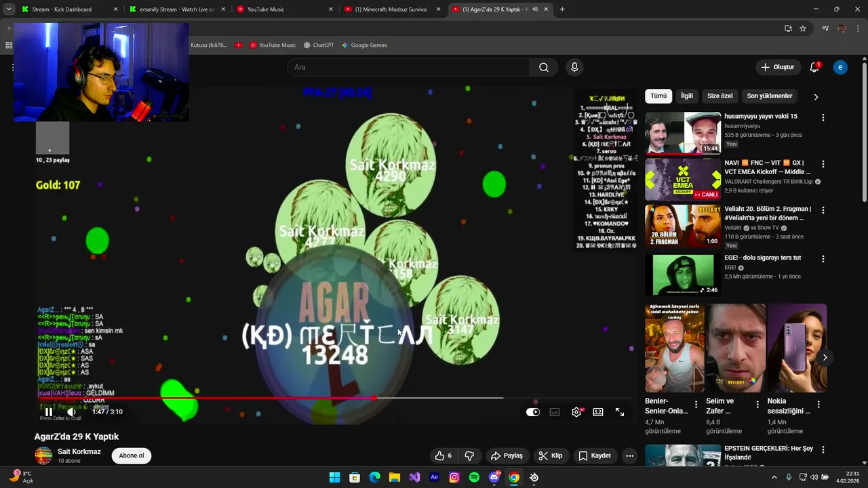Show more filter chips with right arrow
This screenshot has height=488, width=868.
pos(816,96)
